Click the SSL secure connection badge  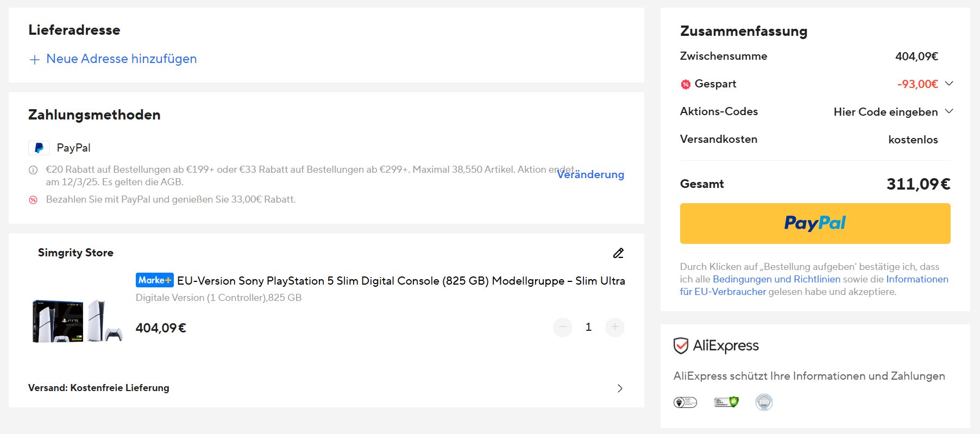[x=726, y=402]
